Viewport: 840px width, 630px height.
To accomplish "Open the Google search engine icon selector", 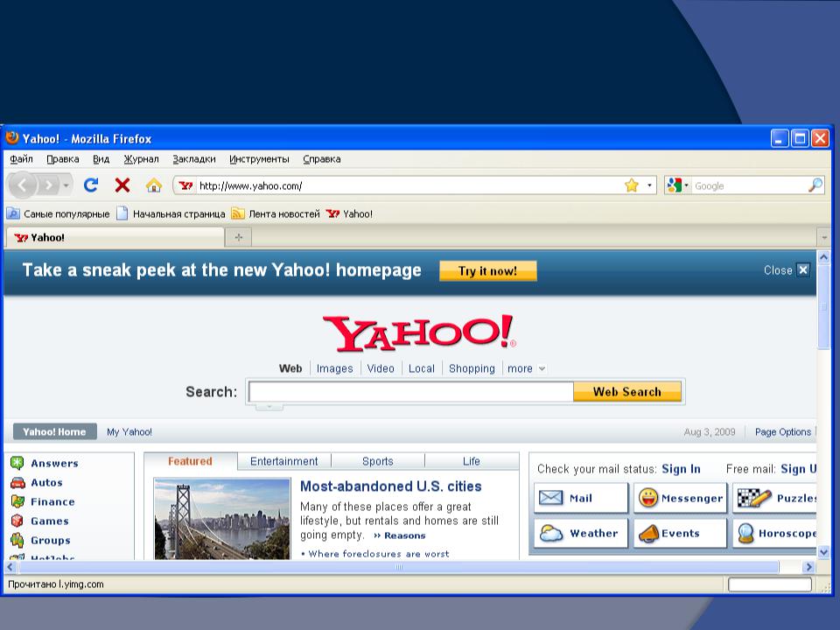I will point(677,185).
